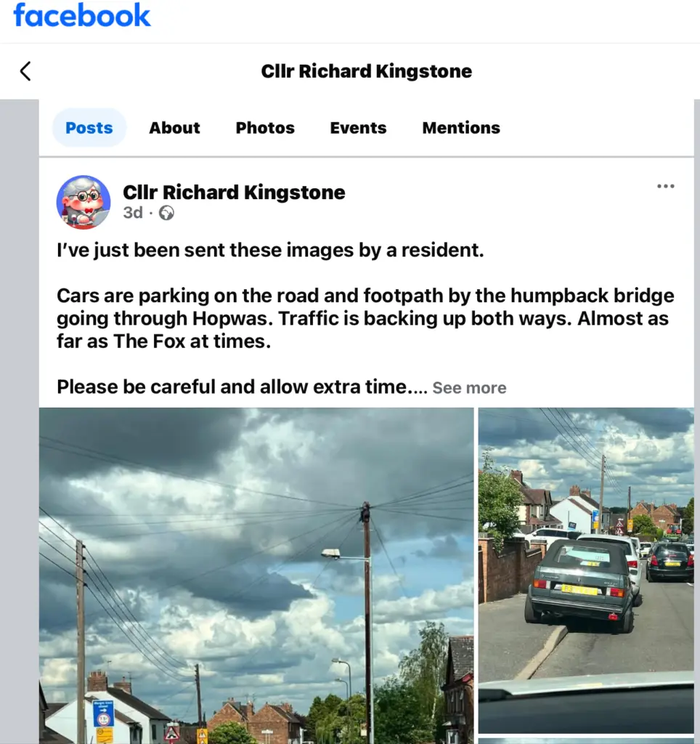Click the post author name link
The height and width of the screenshot is (744, 700).
(x=234, y=192)
